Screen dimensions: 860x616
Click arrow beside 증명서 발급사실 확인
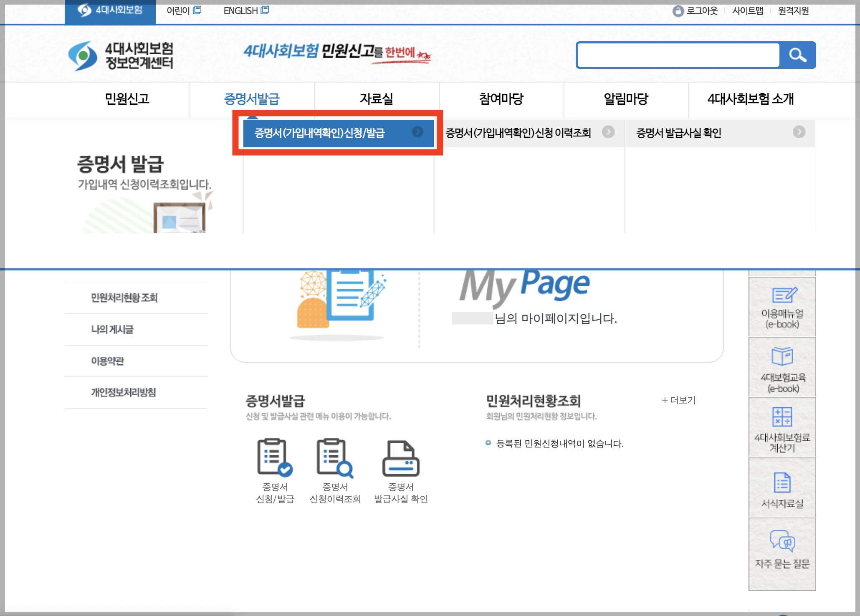799,132
